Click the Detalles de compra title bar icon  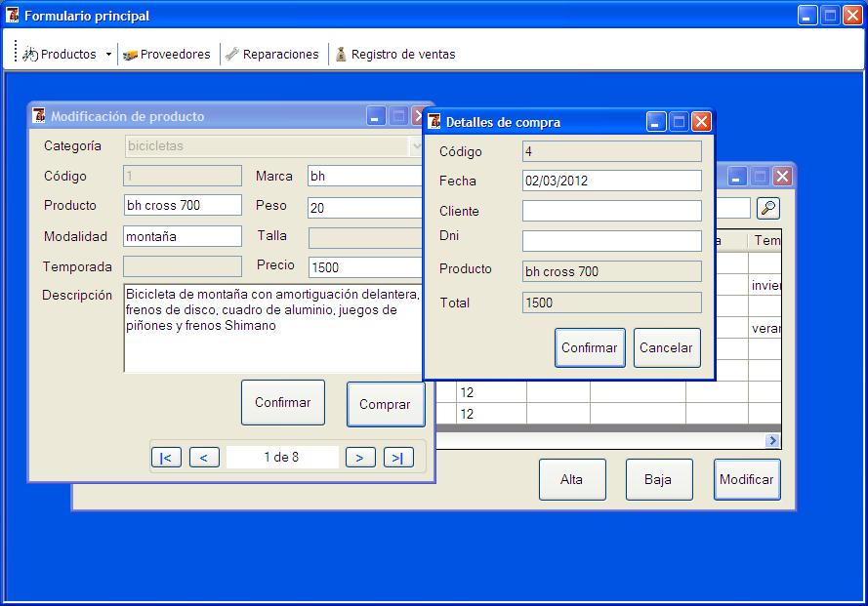pyautogui.click(x=434, y=121)
